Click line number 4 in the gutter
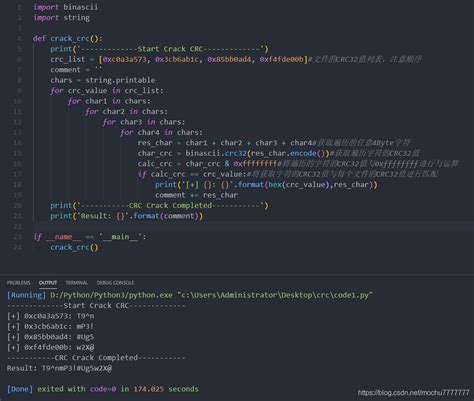474x401 pixels. point(19,39)
